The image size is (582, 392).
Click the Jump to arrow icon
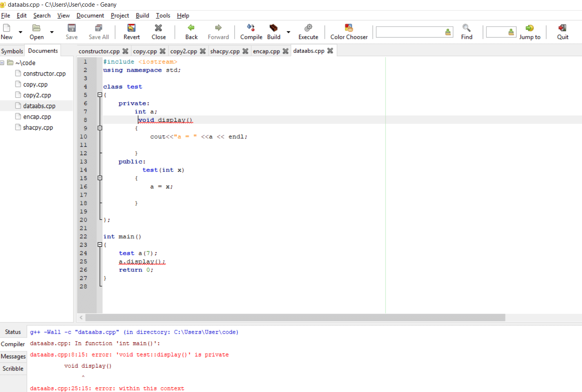click(529, 28)
